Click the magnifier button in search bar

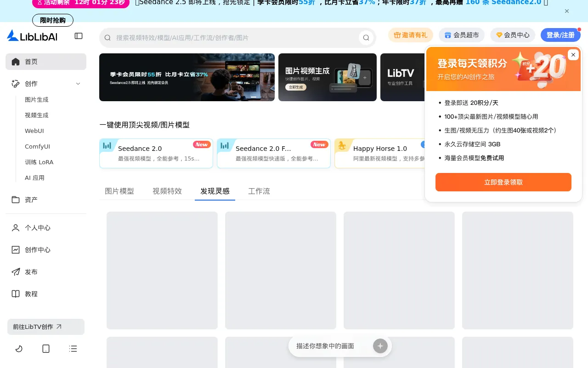[366, 38]
